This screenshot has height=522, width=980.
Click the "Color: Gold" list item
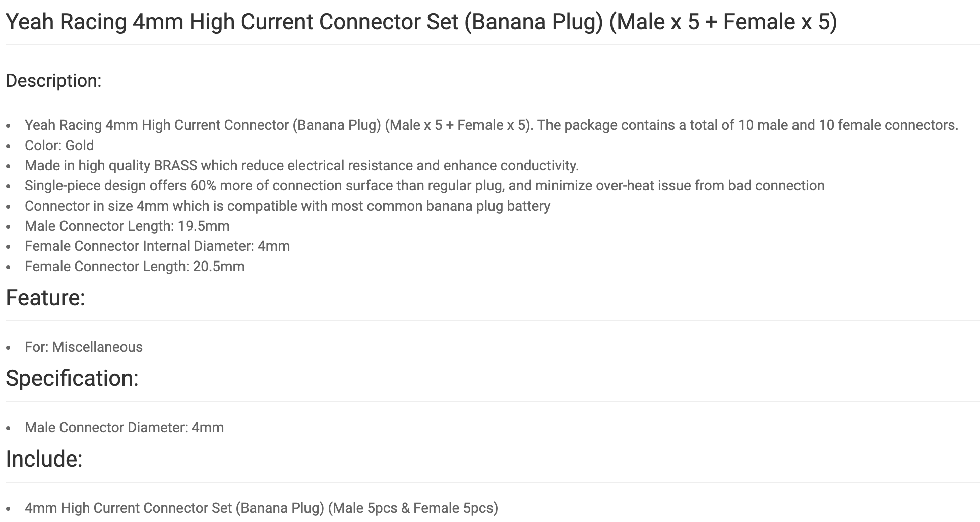click(x=59, y=145)
